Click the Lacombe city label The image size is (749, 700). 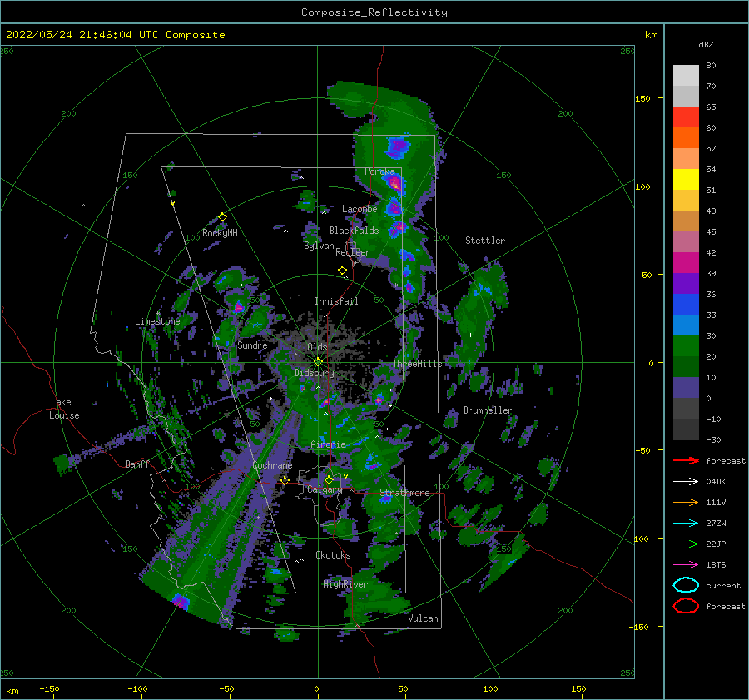(x=360, y=209)
